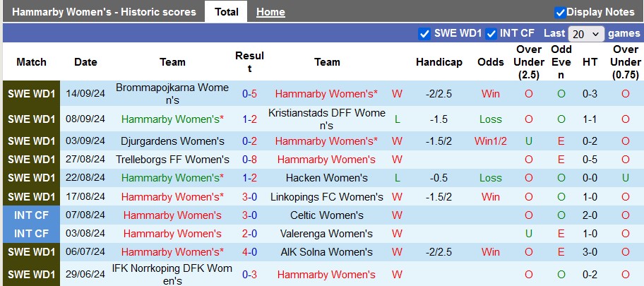This screenshot has width=644, height=286.
Task: Select the Total tab
Action: pos(226,12)
